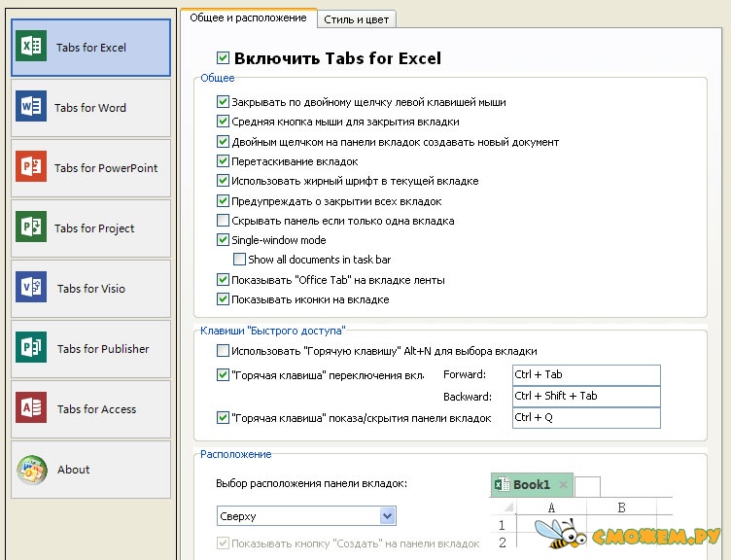Click the About label in the sidebar
731x560 pixels.
point(74,470)
